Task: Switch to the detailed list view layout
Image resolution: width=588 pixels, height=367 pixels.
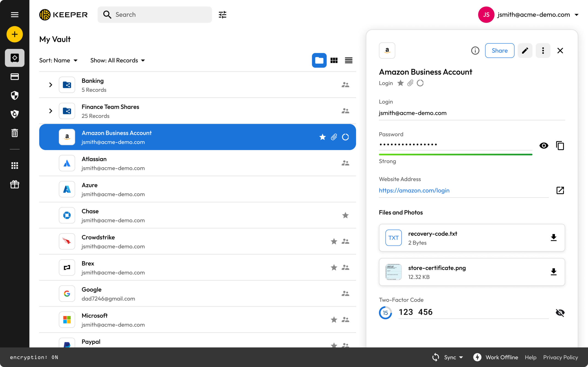Action: [348, 60]
